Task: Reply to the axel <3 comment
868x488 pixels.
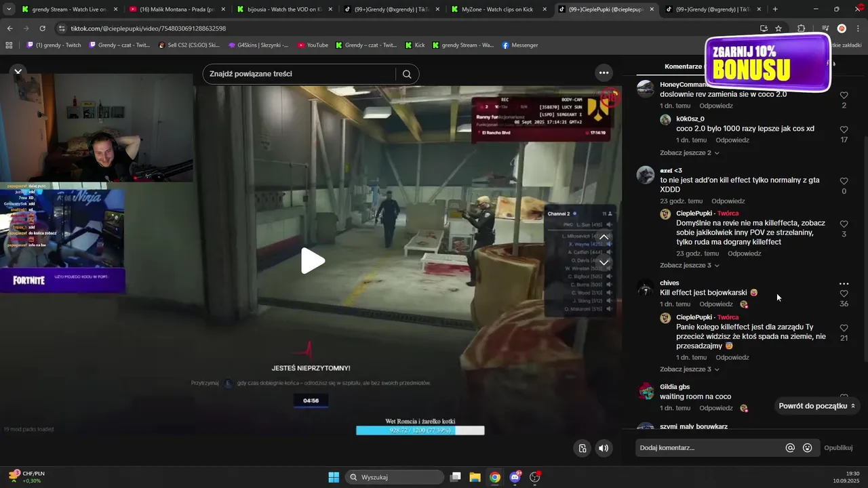Action: (728, 201)
